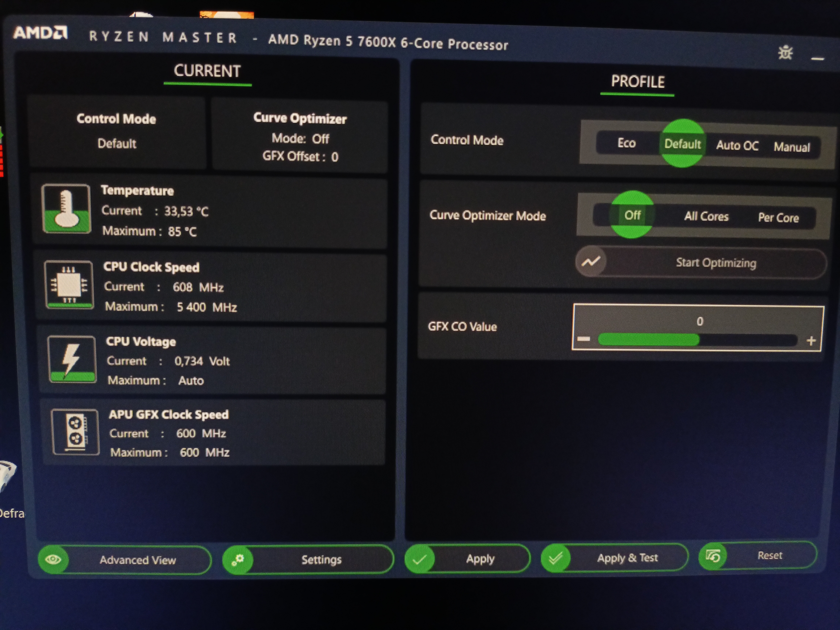Screen dimensions: 840x630
Task: Start Optimizing the curve
Action: click(x=701, y=262)
